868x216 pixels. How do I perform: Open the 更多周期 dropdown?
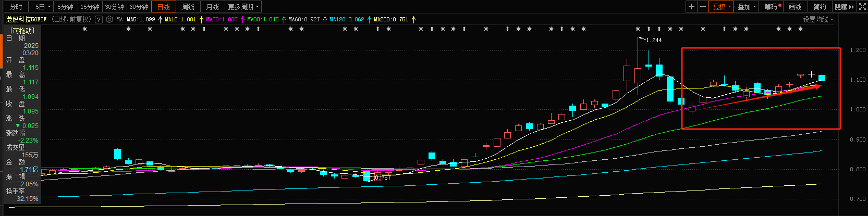[x=243, y=7]
